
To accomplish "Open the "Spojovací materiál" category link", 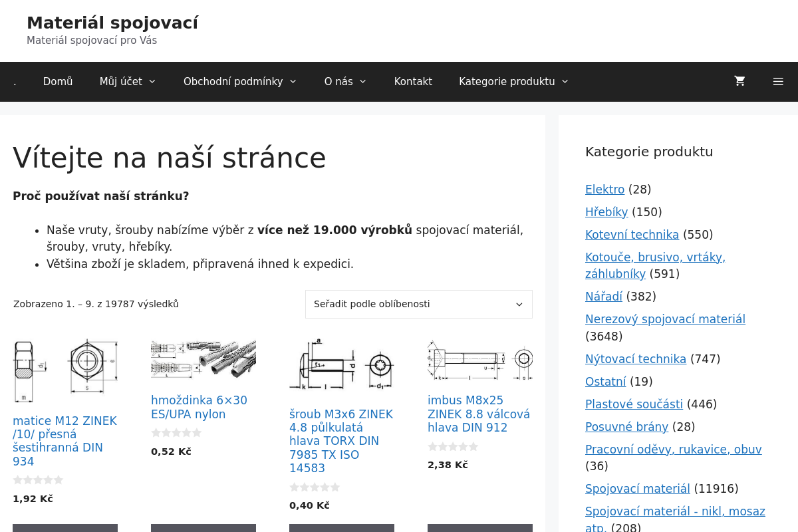I will 637,488.
